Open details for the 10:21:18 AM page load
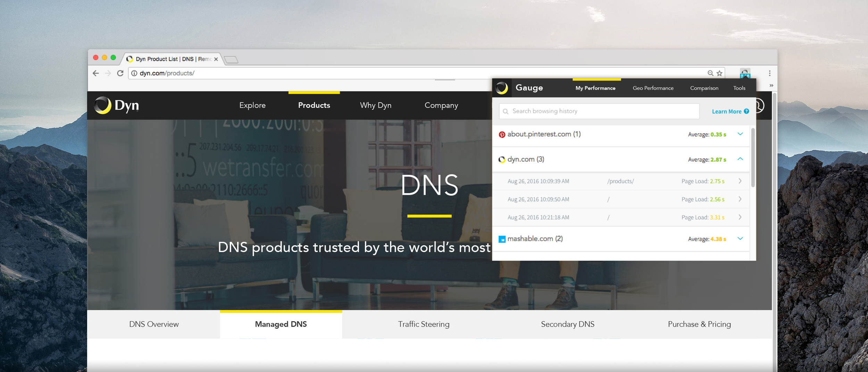 click(x=740, y=217)
